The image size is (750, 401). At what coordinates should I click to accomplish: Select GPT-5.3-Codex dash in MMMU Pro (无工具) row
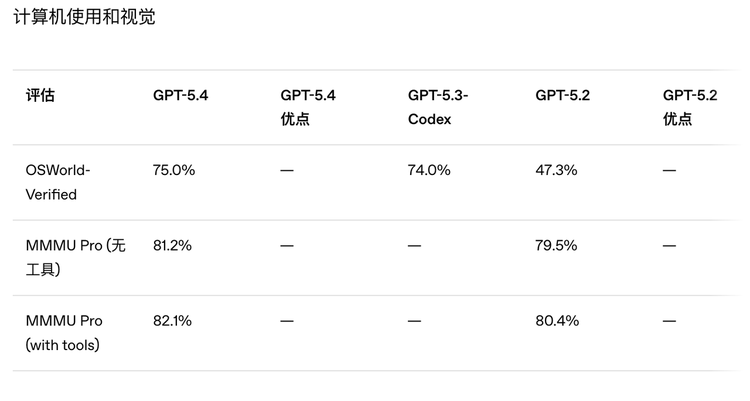414,246
